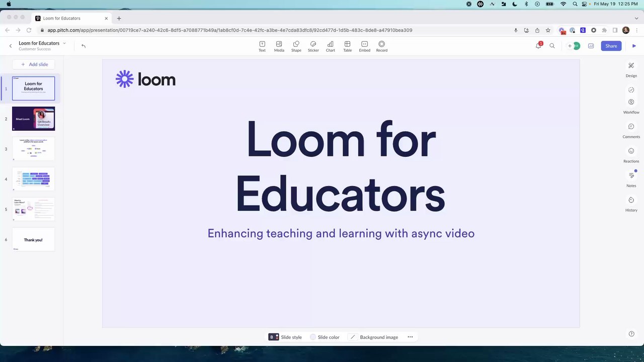Click the Share button

click(x=611, y=46)
